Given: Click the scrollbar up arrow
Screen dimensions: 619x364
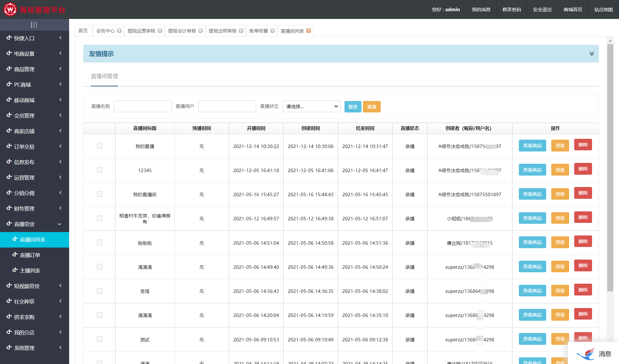Looking at the screenshot, I should tap(610, 41).
